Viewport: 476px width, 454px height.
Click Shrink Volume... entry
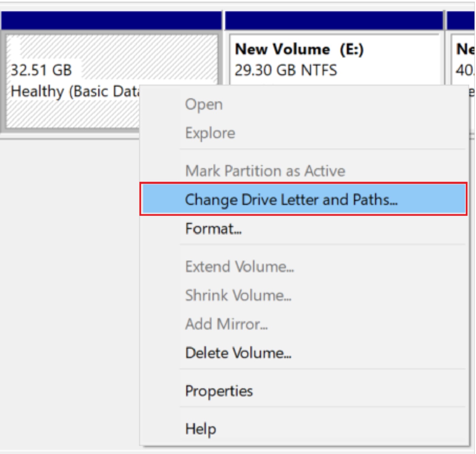(238, 295)
